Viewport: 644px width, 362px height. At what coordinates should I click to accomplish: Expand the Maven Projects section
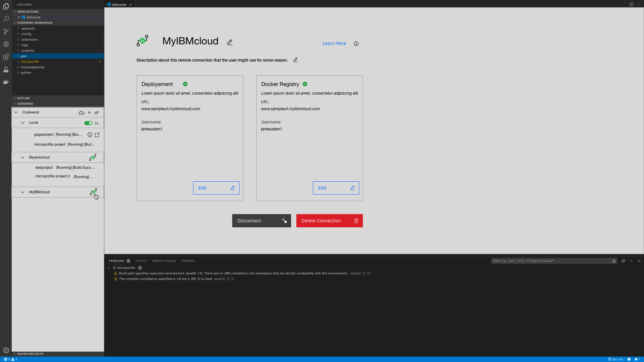point(30,354)
